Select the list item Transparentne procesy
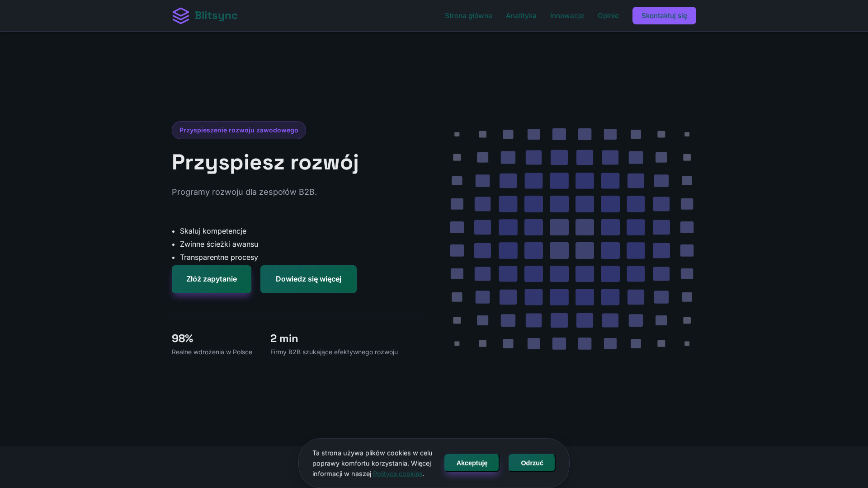Image resolution: width=868 pixels, height=488 pixels. [219, 257]
